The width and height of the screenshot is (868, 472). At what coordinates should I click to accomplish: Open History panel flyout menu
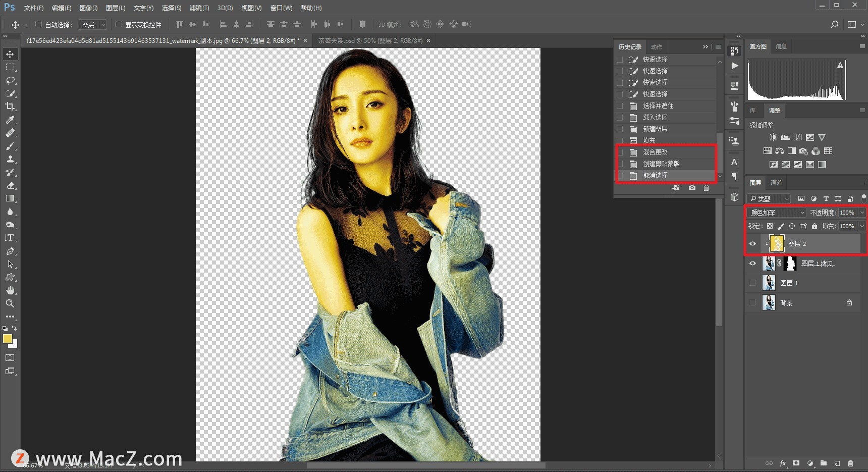(x=718, y=46)
